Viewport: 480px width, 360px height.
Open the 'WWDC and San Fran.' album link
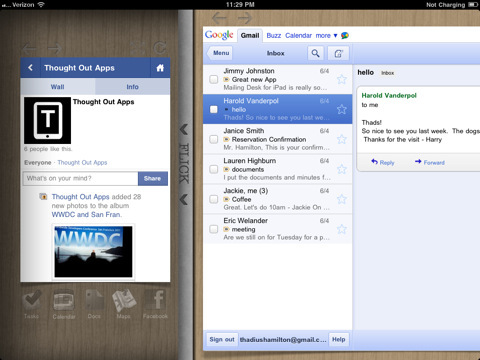(x=87, y=215)
